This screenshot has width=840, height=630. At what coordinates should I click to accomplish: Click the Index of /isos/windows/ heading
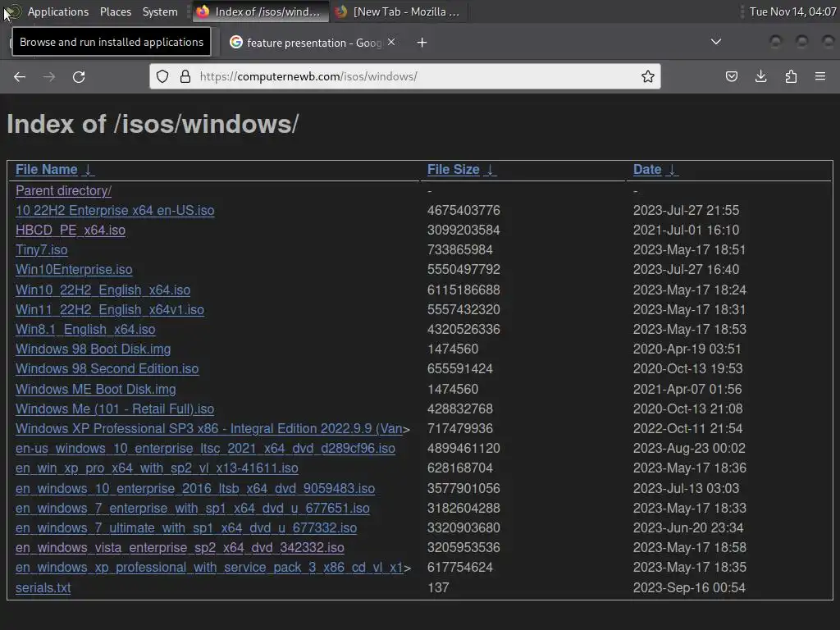(x=153, y=125)
